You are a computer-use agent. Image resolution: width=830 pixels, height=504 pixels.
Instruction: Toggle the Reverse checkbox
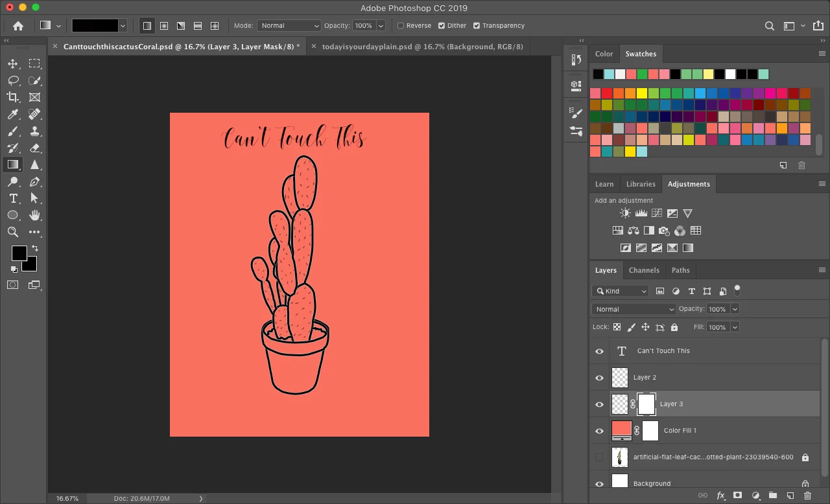point(400,26)
